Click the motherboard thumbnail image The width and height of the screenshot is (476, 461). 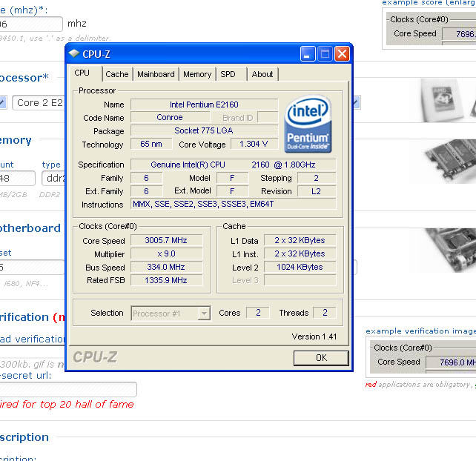pos(449,251)
